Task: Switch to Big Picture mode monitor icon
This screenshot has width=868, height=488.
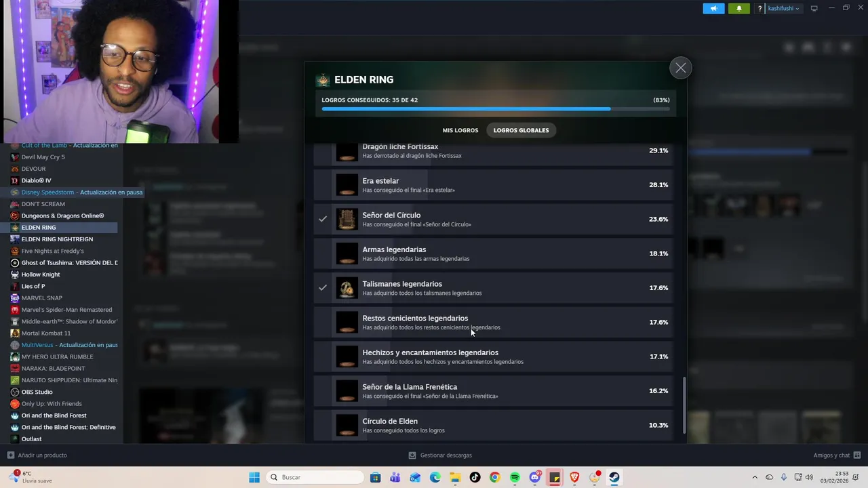Action: 814,8
